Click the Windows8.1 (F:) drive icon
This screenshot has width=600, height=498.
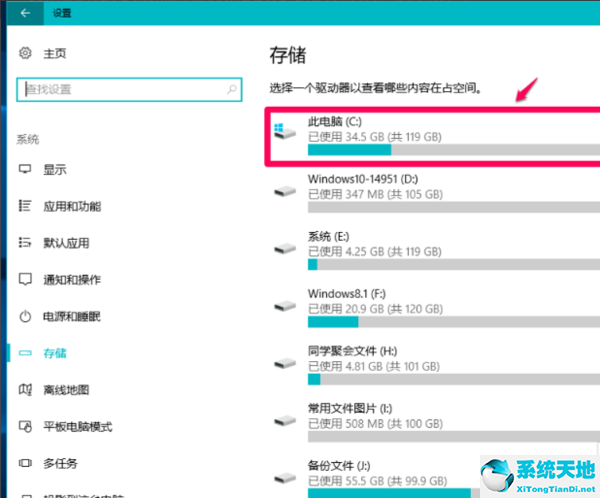point(285,306)
